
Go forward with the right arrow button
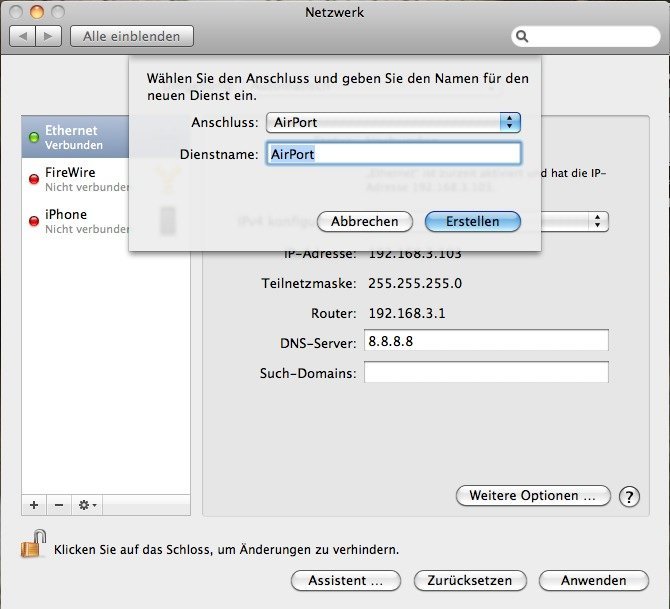click(x=48, y=36)
